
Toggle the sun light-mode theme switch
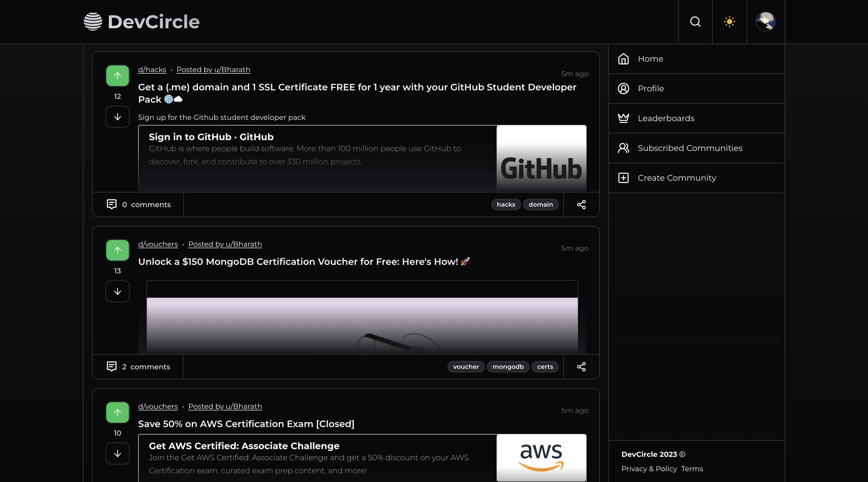coord(730,22)
